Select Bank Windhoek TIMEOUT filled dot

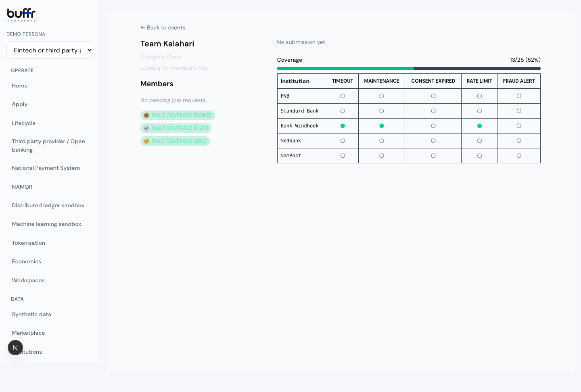pyautogui.click(x=343, y=126)
